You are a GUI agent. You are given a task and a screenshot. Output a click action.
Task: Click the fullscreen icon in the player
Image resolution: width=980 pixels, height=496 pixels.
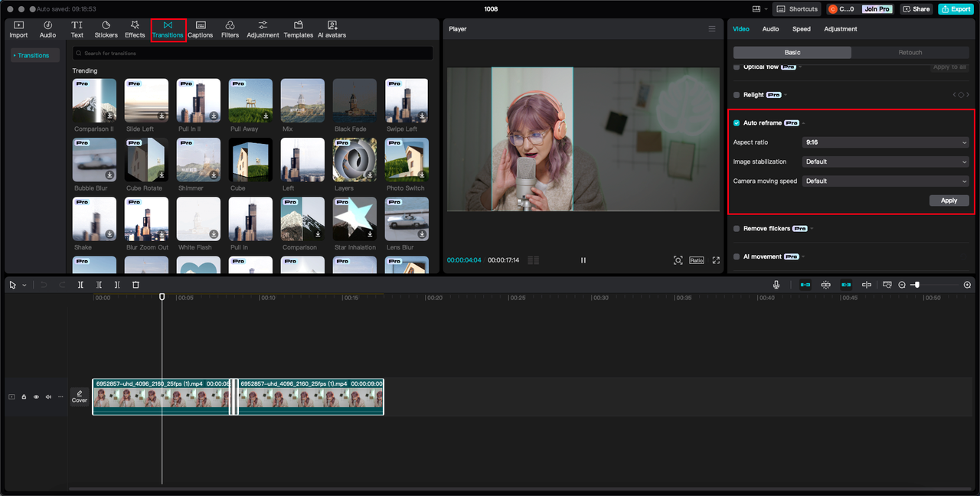pyautogui.click(x=716, y=260)
